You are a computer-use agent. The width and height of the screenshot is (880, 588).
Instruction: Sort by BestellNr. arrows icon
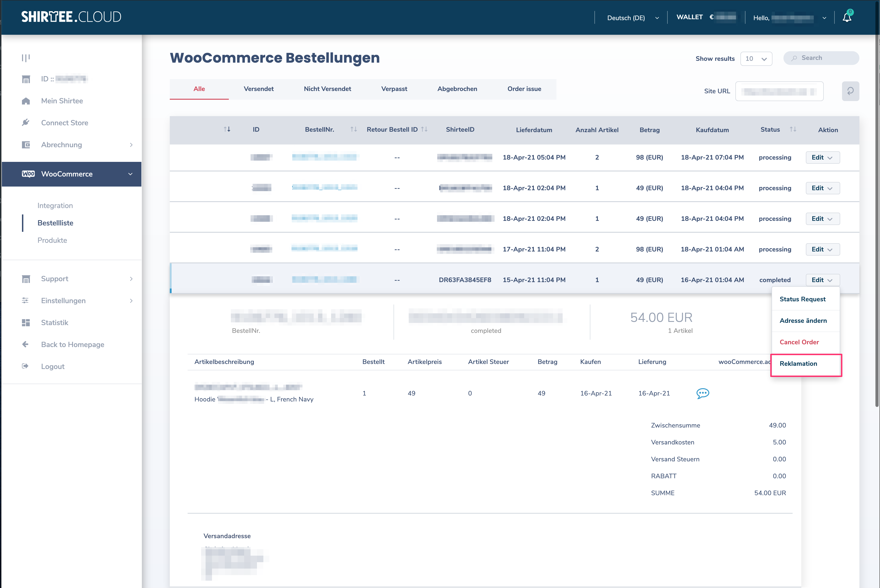tap(354, 129)
